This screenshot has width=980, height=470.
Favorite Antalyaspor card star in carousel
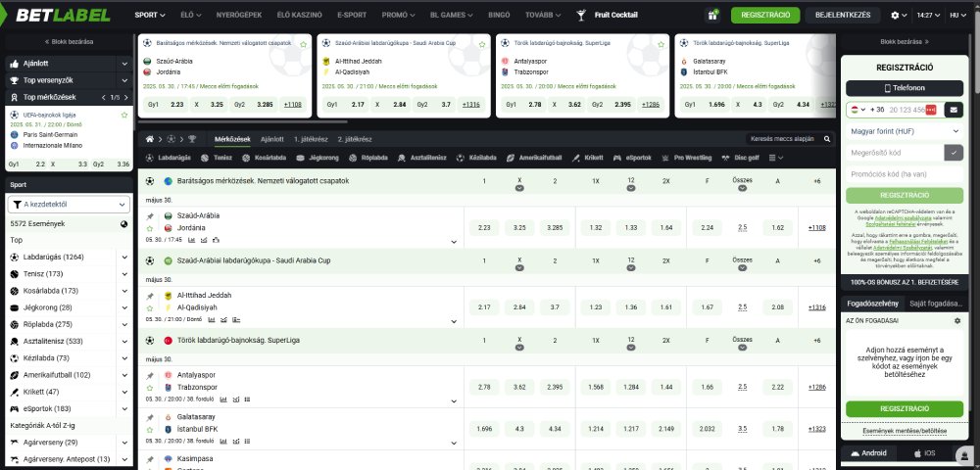pos(661,44)
